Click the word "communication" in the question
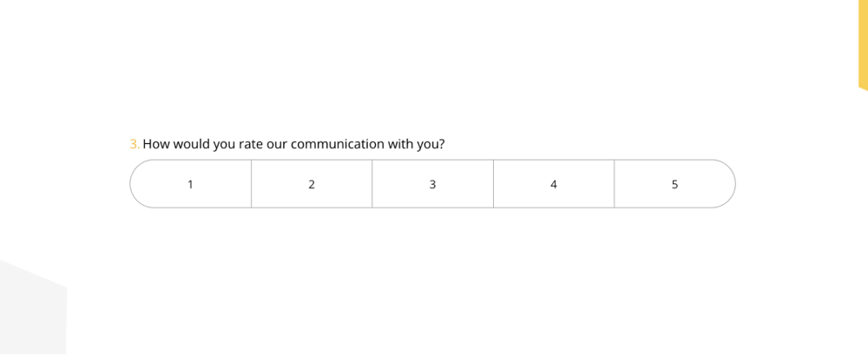This screenshot has width=868, height=355. 338,144
